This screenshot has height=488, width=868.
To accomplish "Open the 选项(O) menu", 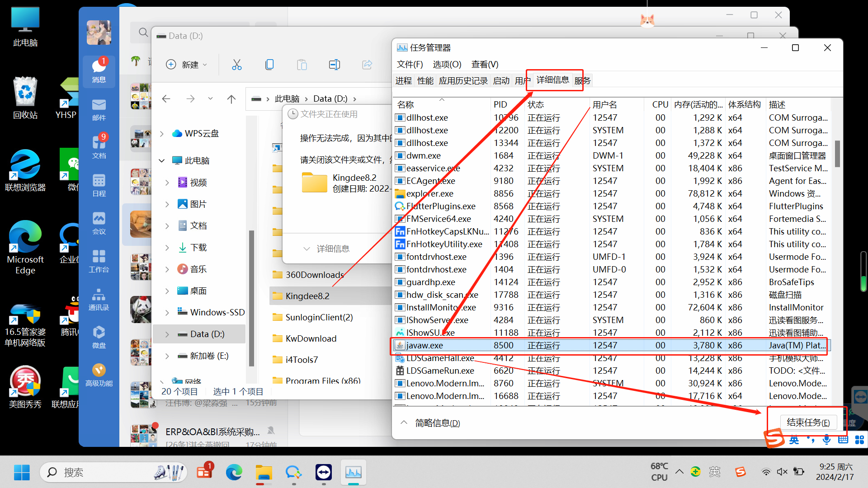I will [447, 64].
